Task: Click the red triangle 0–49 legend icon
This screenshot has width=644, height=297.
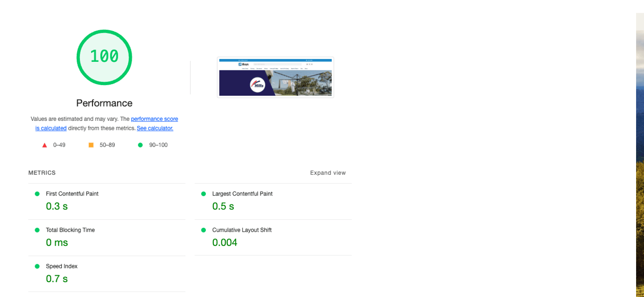Action: pos(44,145)
